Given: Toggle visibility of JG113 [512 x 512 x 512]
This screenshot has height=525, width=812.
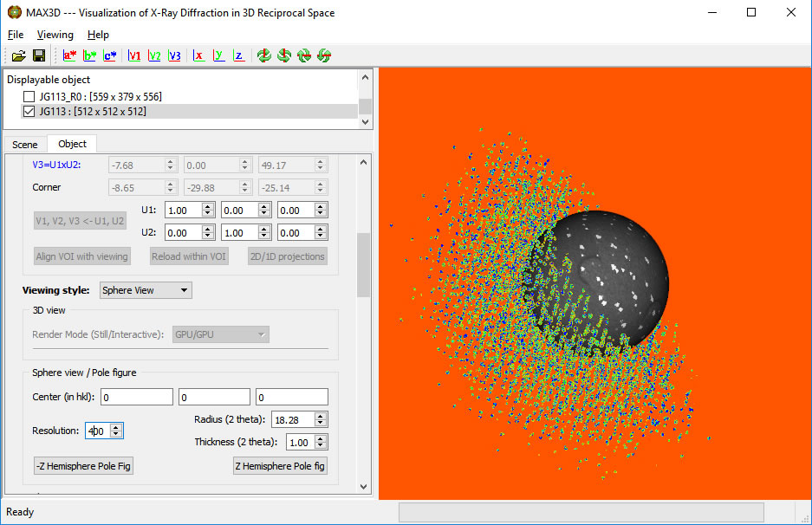Looking at the screenshot, I should click(x=29, y=111).
